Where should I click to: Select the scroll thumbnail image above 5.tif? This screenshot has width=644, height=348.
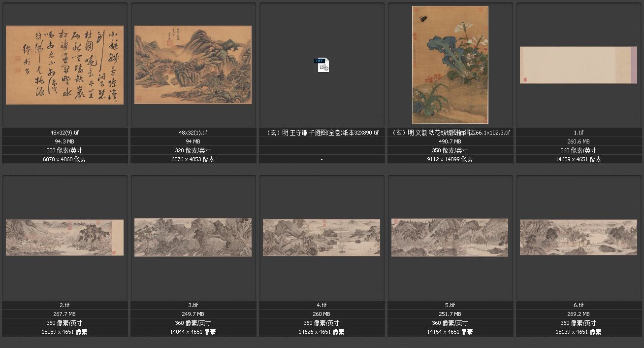pos(450,238)
